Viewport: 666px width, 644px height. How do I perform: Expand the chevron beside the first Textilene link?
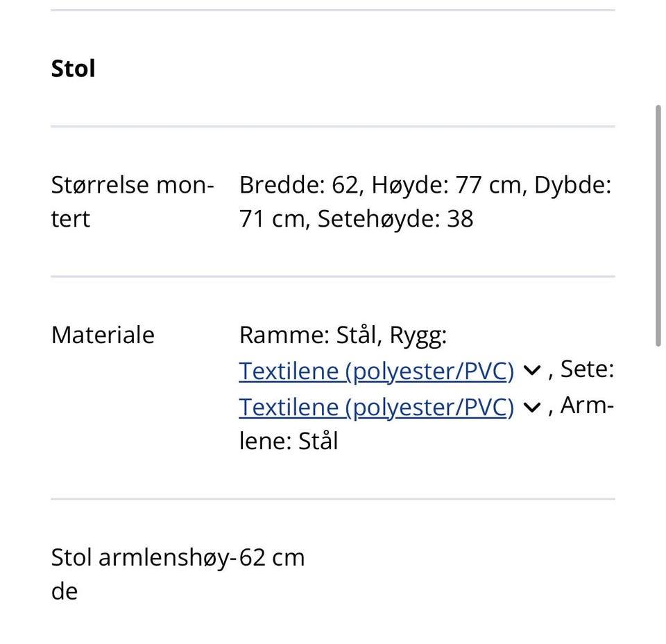click(x=532, y=370)
